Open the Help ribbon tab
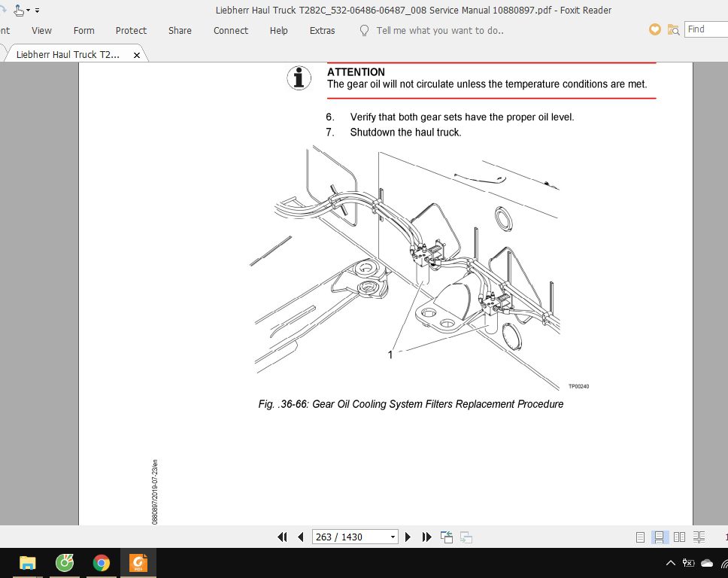The image size is (728, 578). 278,31
